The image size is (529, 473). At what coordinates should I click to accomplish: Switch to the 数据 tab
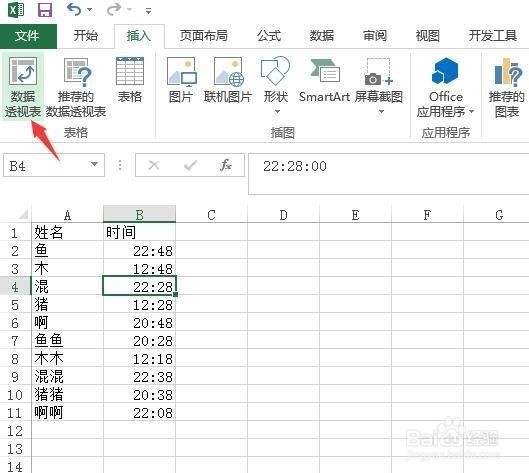[x=322, y=35]
